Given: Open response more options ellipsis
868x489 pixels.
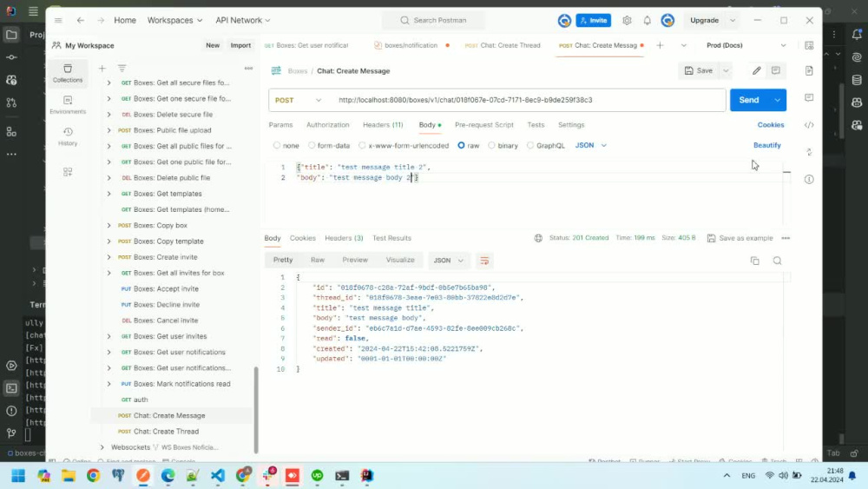Looking at the screenshot, I should pos(786,238).
